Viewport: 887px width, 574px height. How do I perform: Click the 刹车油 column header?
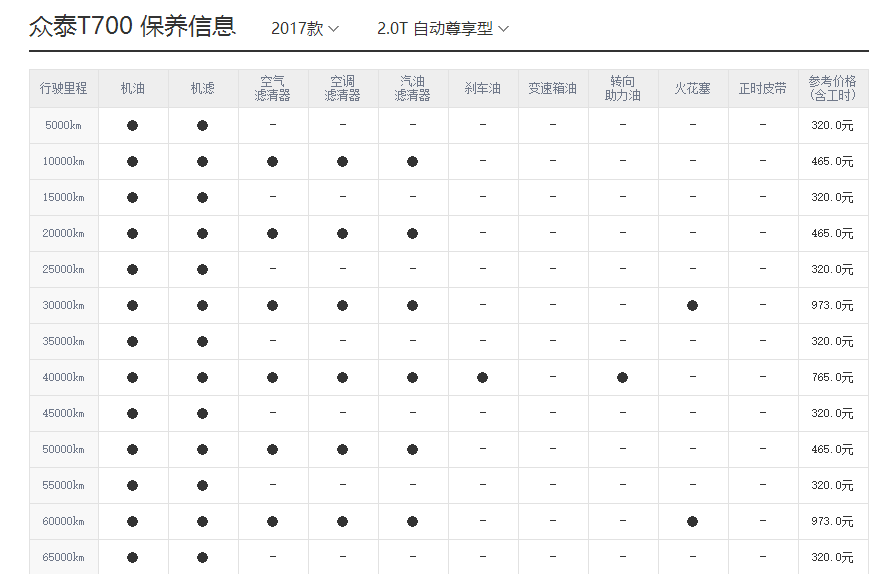[x=483, y=88]
